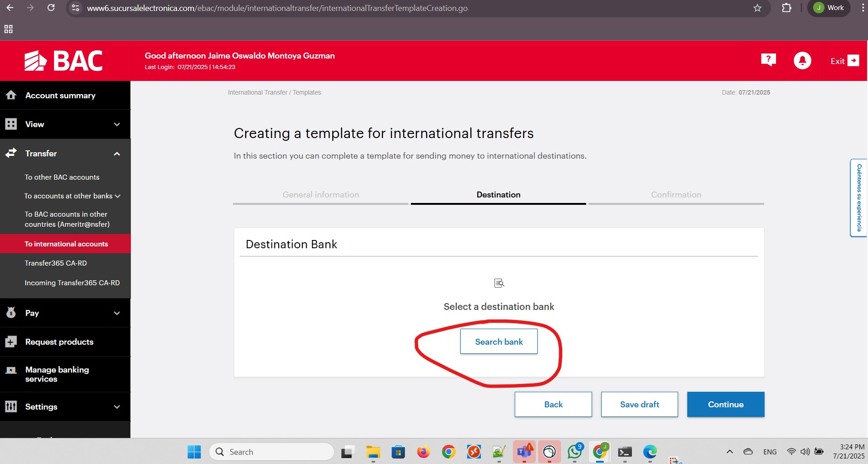Switch to Destination step tab

tap(498, 195)
